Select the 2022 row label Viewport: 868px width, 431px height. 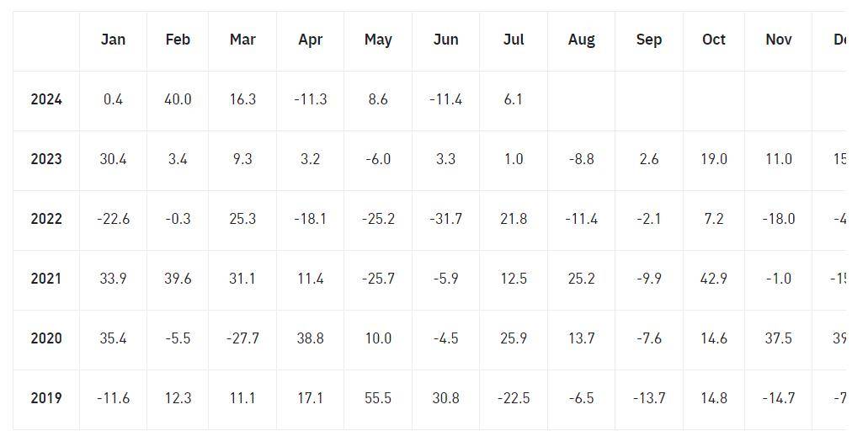[x=46, y=219]
